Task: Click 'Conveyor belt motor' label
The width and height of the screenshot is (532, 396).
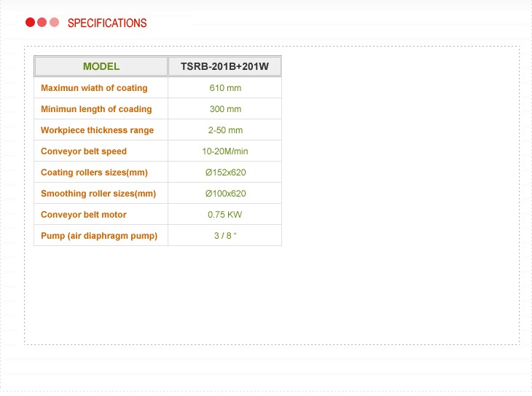Action: pos(84,215)
